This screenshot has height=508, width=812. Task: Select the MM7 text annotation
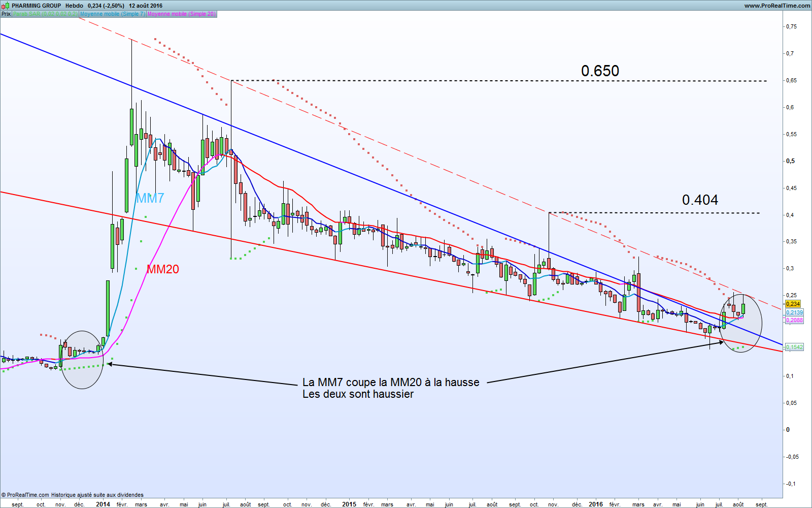coord(150,198)
